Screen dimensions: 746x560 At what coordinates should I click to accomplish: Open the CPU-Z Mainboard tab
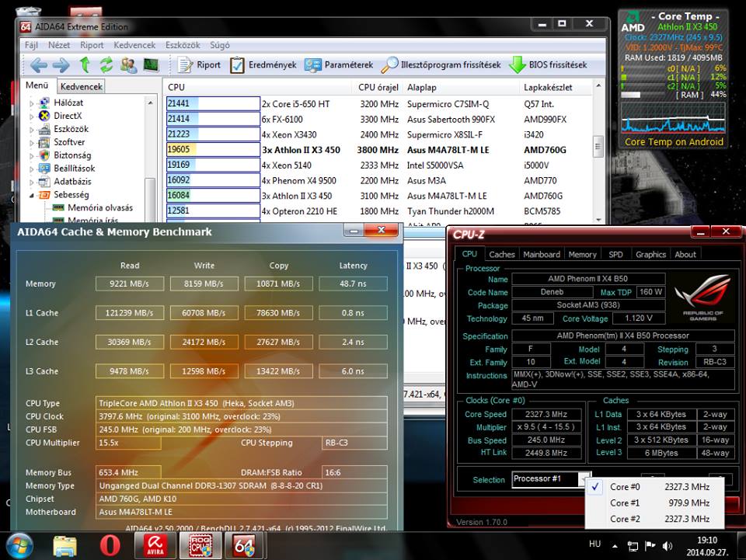542,254
